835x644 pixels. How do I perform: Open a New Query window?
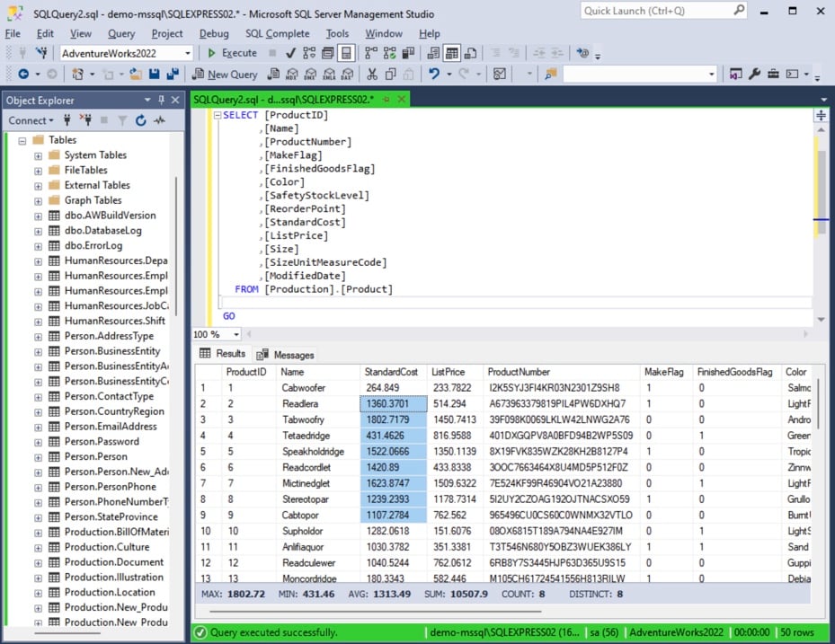(x=225, y=74)
